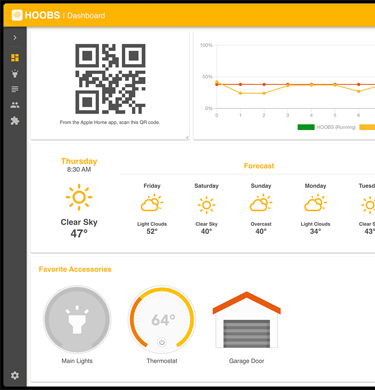Viewport: 375px width, 390px height.
Task: Open the Log lines sidebar icon
Action: pos(15,89)
